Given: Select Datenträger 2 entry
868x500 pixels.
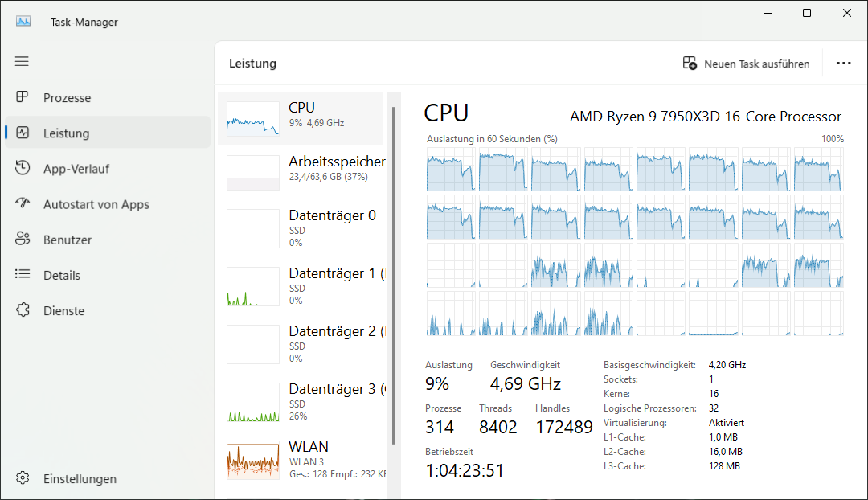Looking at the screenshot, I should pos(301,343).
